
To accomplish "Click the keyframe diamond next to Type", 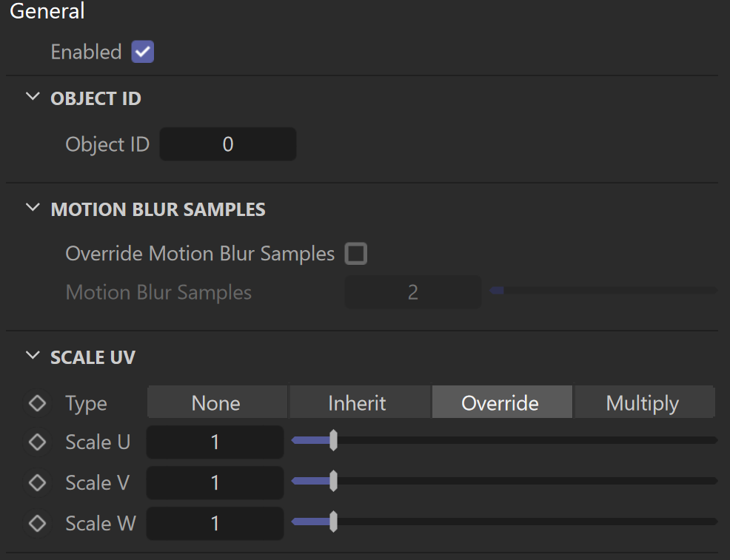I will pos(37,402).
